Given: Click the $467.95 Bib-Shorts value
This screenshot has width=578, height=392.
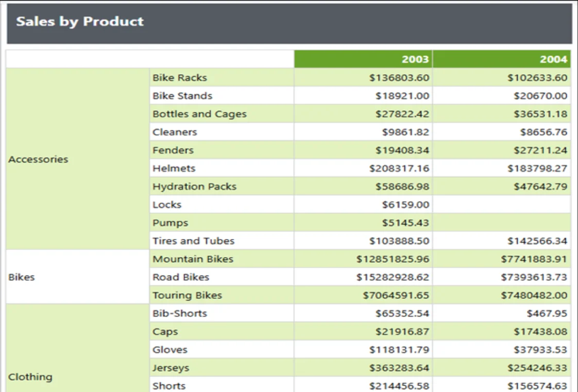Looking at the screenshot, I should pyautogui.click(x=547, y=313).
